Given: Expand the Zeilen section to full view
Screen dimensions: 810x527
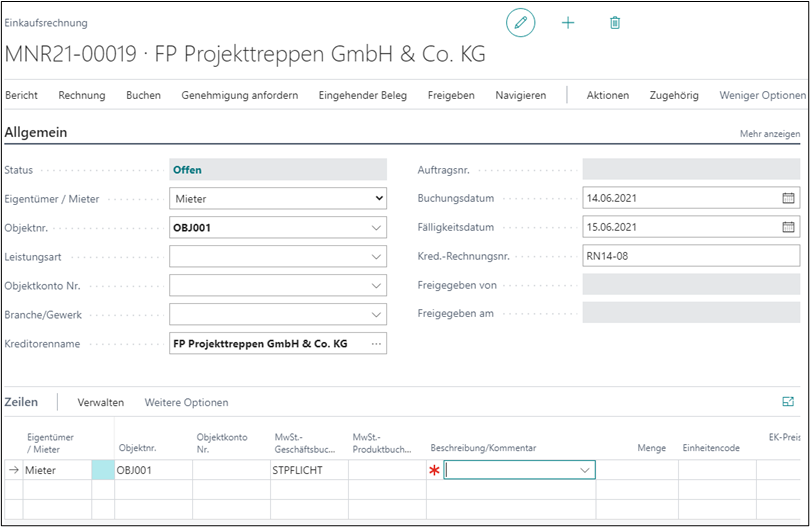Looking at the screenshot, I should pyautogui.click(x=787, y=402).
